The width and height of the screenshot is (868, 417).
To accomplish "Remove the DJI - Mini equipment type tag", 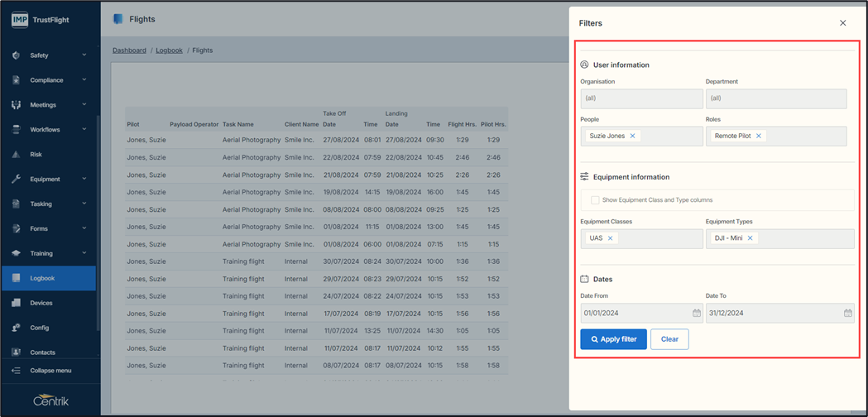I will 751,238.
